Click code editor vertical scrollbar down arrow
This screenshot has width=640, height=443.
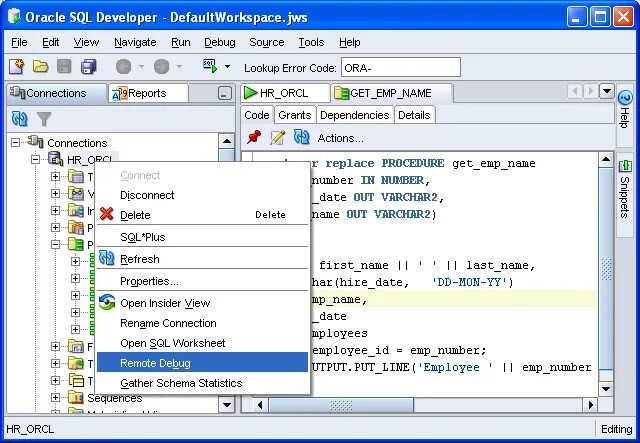coord(606,389)
